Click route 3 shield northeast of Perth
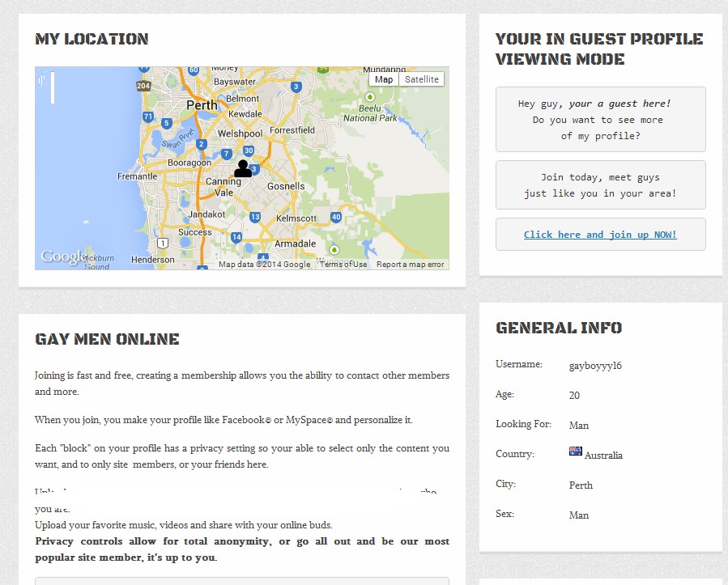The width and height of the screenshot is (728, 585). pyautogui.click(x=296, y=87)
